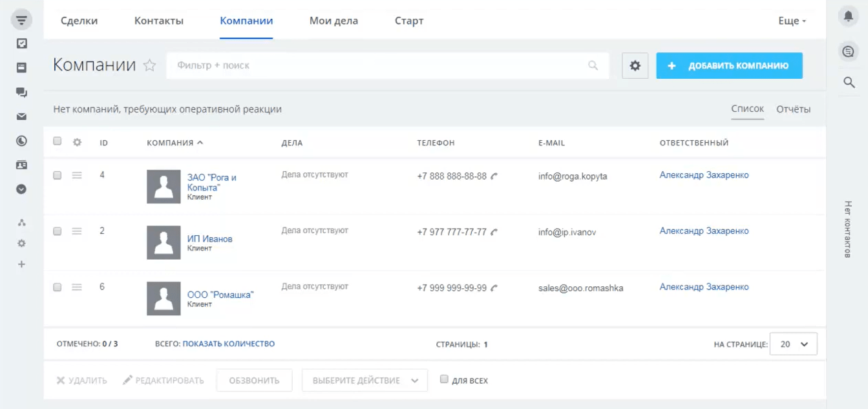Open the Контакты tab
The width and height of the screenshot is (868, 409).
[158, 21]
